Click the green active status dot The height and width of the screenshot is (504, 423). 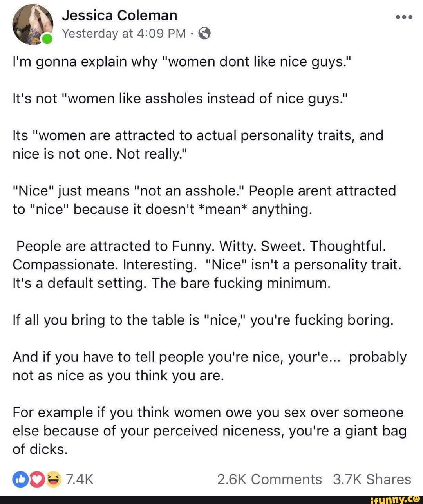47,39
